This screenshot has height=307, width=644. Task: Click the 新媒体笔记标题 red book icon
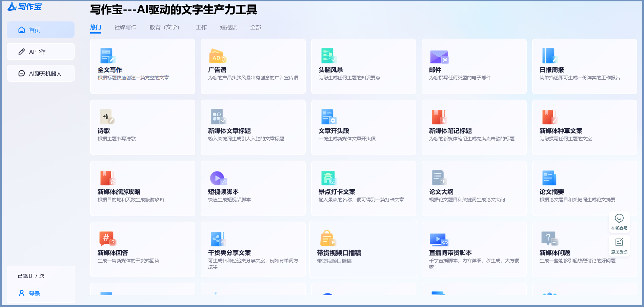pos(440,117)
